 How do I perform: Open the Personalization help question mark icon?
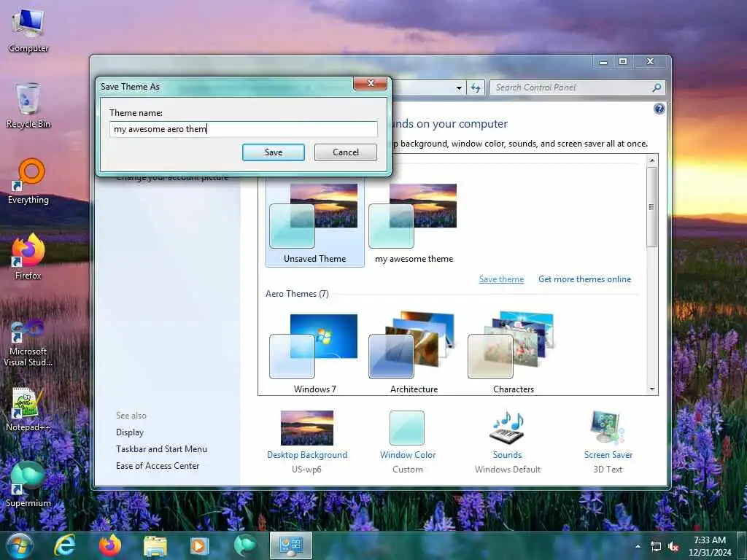(659, 109)
